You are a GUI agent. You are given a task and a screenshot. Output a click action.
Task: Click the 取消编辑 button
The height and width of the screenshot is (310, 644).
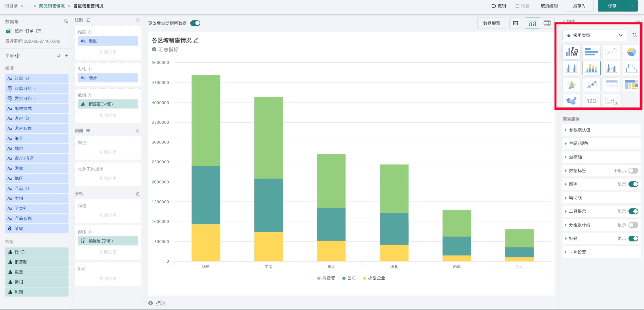pyautogui.click(x=549, y=6)
